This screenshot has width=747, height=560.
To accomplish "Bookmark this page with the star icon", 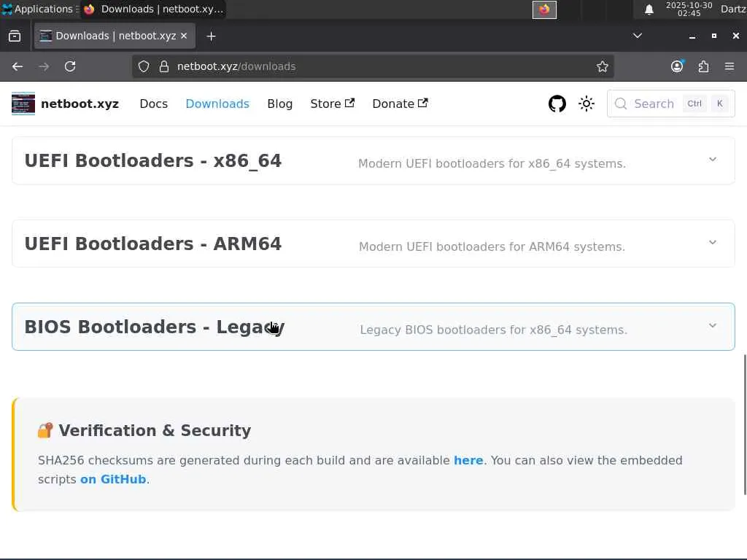I will click(x=603, y=66).
